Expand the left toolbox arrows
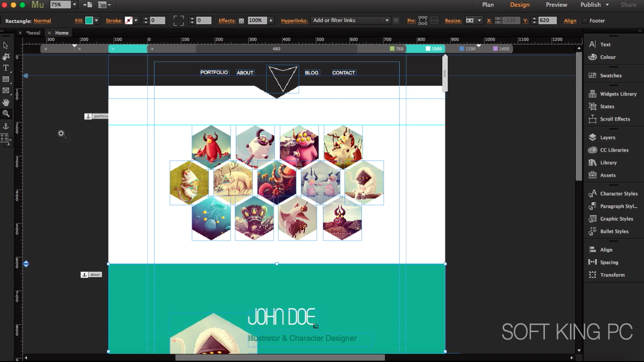644x362 pixels. coord(2,31)
